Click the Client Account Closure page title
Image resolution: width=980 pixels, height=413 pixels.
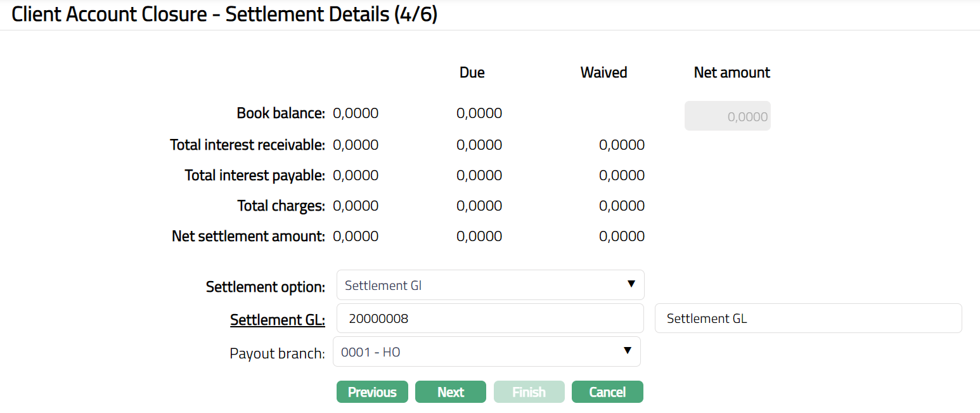(x=224, y=15)
